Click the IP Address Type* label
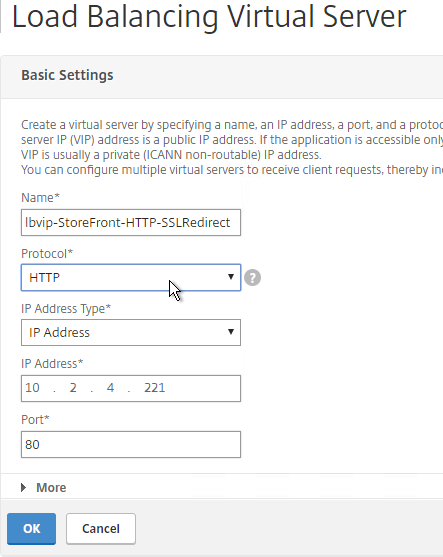 pyautogui.click(x=66, y=309)
